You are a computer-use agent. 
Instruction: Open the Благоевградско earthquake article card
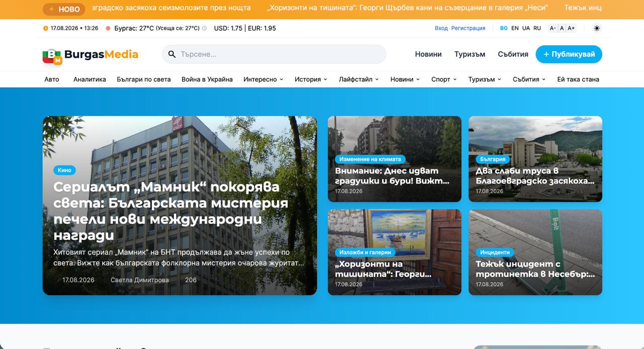pos(535,159)
